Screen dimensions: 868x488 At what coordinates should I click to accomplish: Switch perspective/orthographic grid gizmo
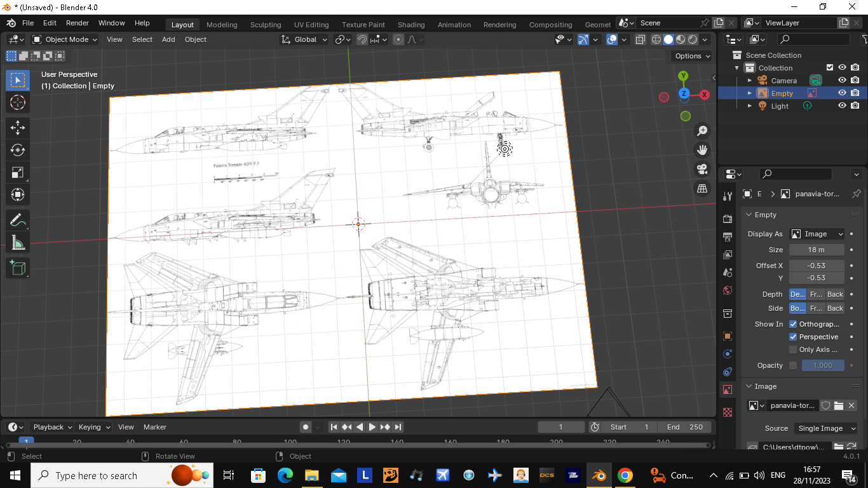pos(702,188)
